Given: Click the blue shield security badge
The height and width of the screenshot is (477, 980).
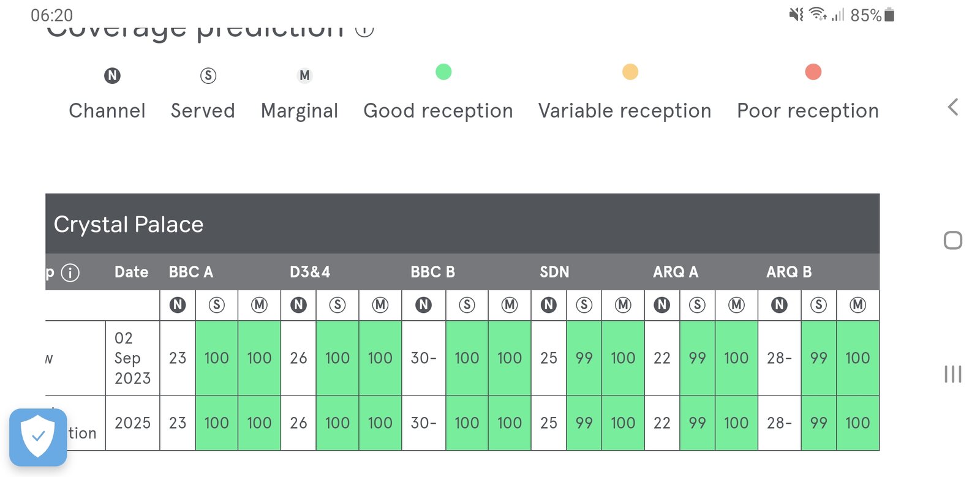Looking at the screenshot, I should click(38, 437).
